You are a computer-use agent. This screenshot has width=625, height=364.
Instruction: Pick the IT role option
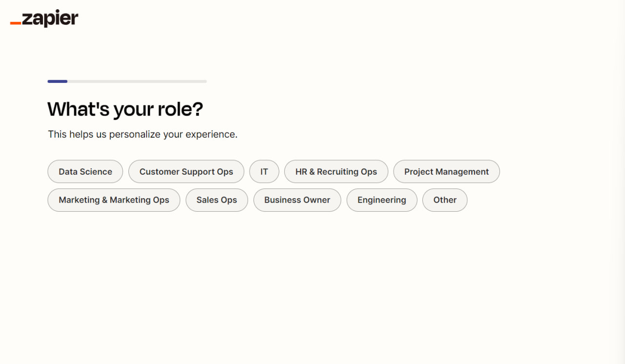264,172
